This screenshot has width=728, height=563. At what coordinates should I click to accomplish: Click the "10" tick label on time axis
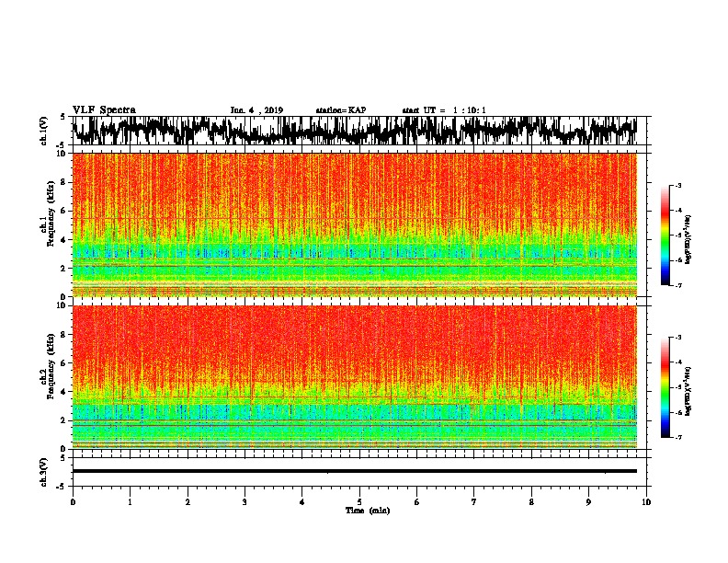pos(646,502)
